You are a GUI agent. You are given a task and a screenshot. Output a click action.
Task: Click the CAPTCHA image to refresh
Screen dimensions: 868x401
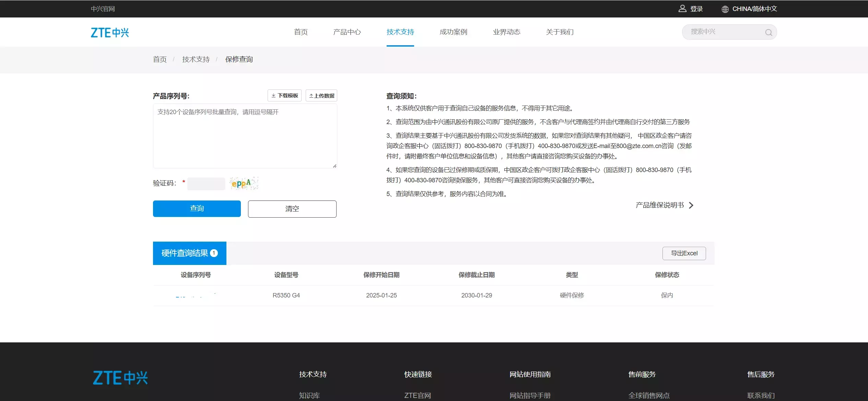tap(244, 183)
